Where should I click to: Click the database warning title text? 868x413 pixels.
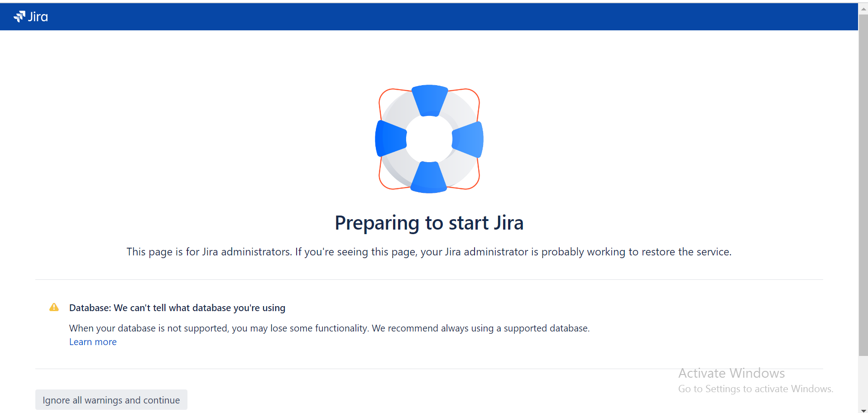[177, 308]
